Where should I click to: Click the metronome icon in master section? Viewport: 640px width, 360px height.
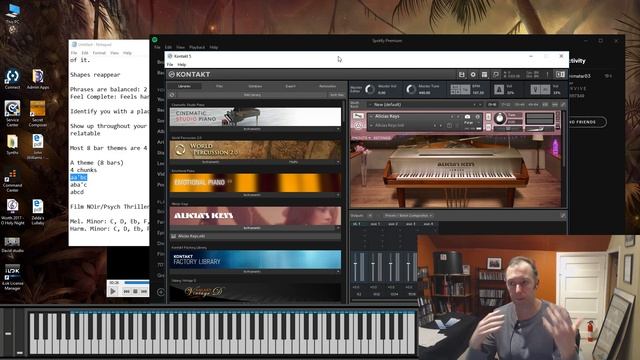[x=499, y=89]
